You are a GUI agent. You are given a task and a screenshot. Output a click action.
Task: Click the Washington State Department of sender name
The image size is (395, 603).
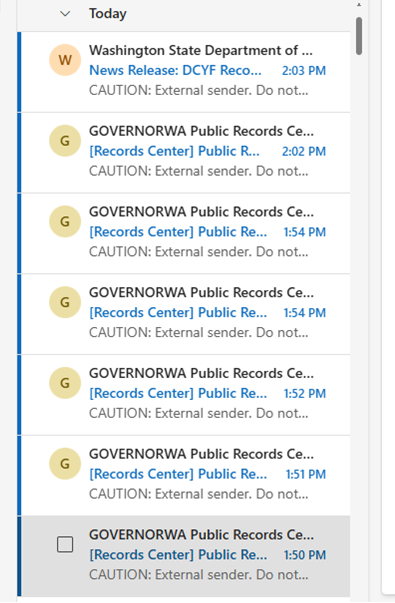(201, 50)
